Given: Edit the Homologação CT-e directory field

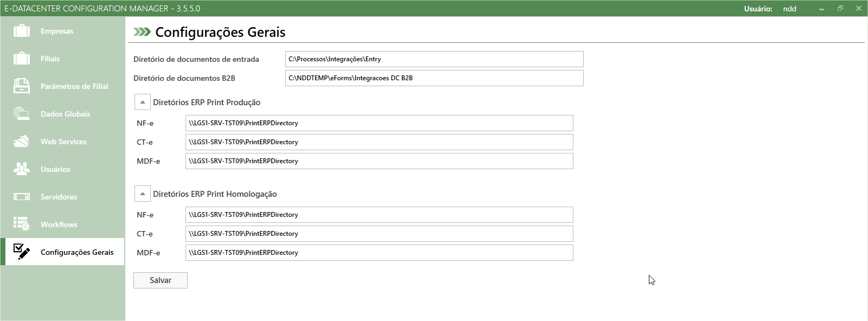Looking at the screenshot, I should [379, 234].
